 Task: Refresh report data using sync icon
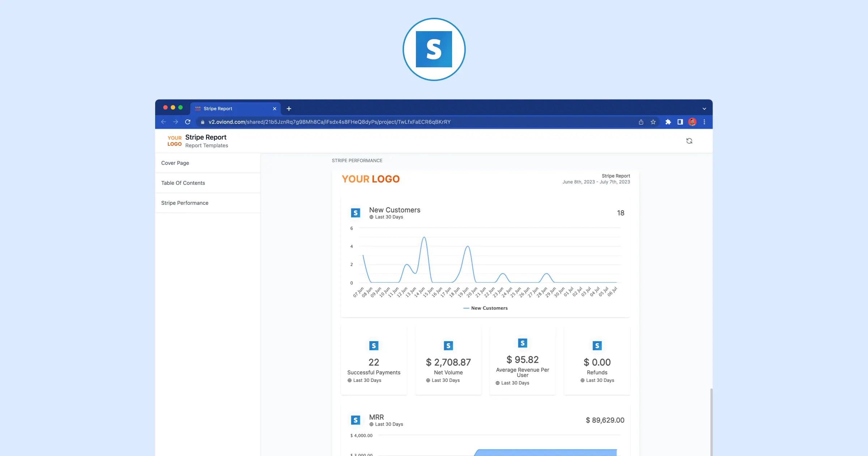689,141
